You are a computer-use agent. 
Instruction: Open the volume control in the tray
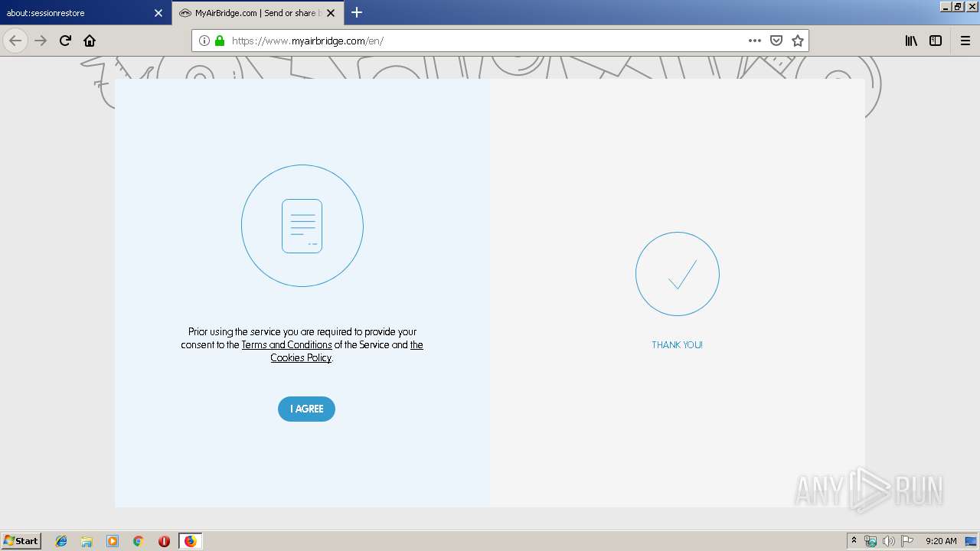pyautogui.click(x=888, y=541)
